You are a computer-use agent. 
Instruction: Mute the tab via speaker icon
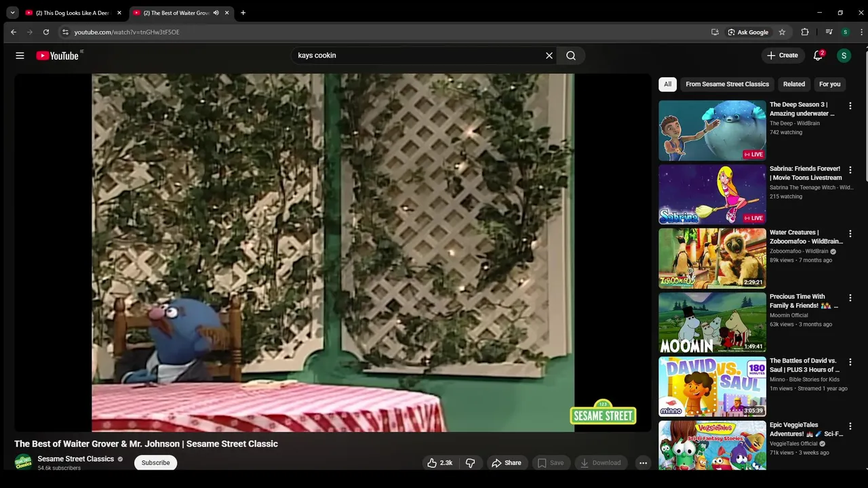click(x=216, y=13)
